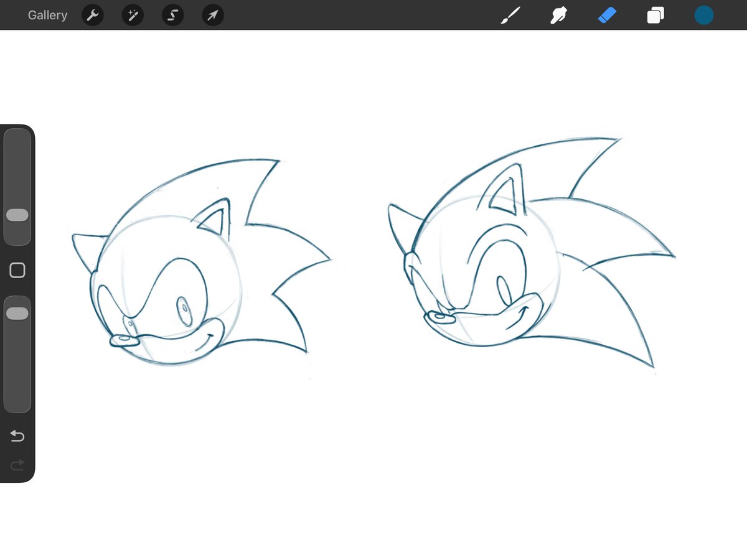Open the Adjustments magic wand menu

(133, 16)
